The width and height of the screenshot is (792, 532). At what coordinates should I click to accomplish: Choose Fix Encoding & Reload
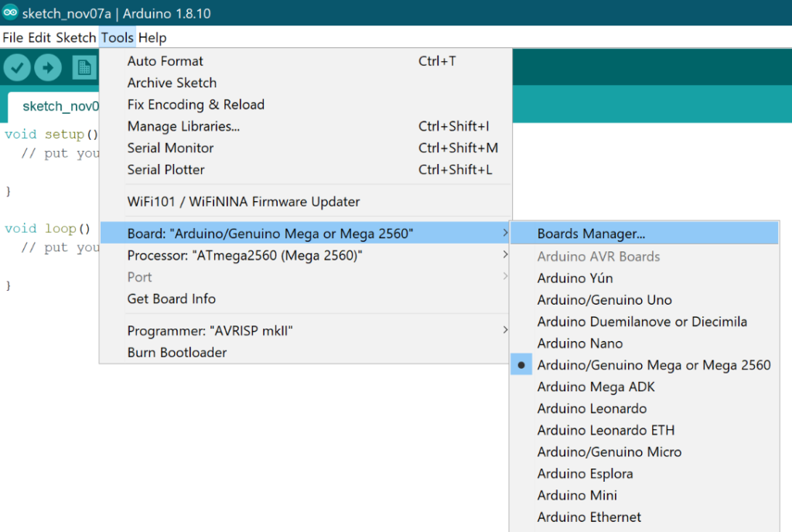point(305,104)
